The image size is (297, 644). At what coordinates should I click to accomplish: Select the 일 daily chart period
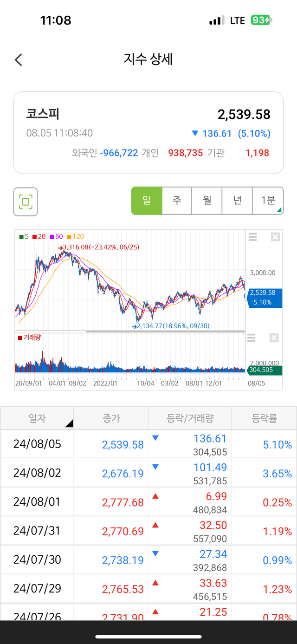click(x=147, y=201)
